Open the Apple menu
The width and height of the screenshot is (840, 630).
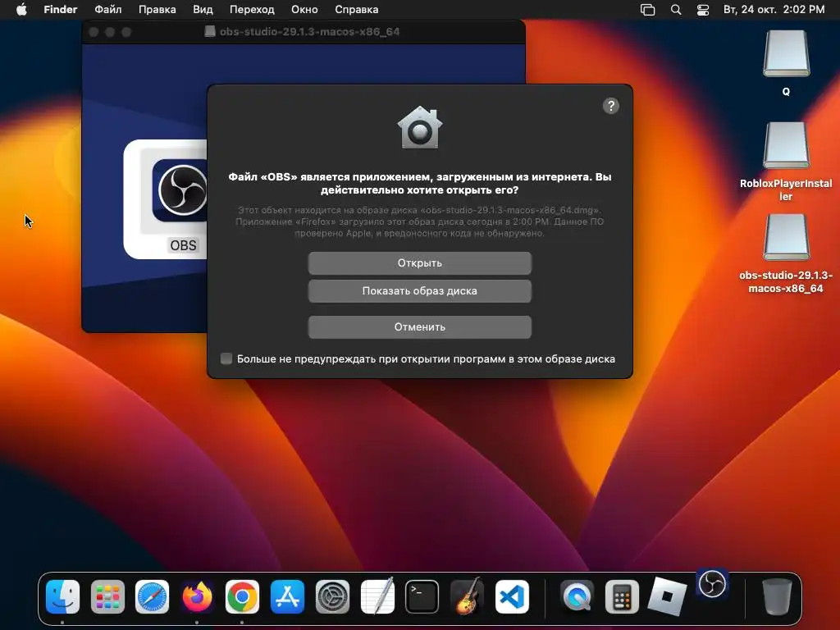(x=21, y=10)
